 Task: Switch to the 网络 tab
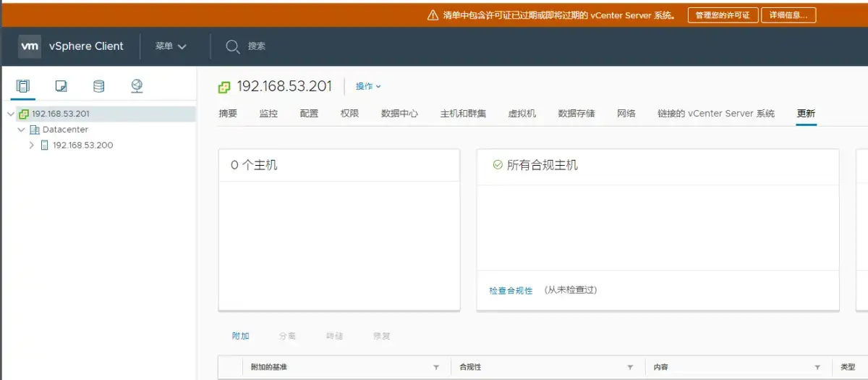pyautogui.click(x=626, y=114)
